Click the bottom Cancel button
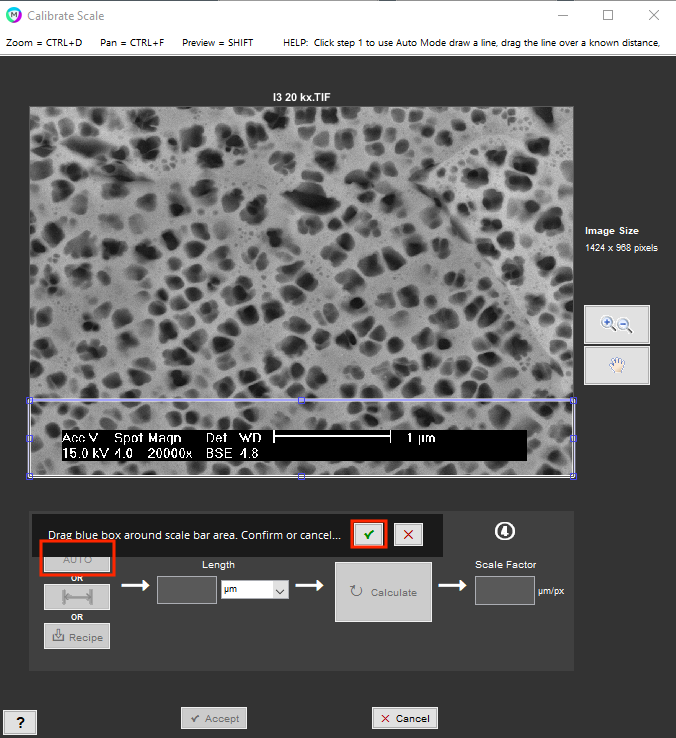Viewport: 676px width, 738px height. click(x=405, y=718)
